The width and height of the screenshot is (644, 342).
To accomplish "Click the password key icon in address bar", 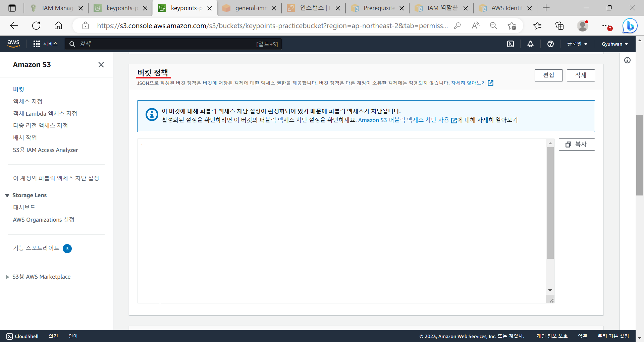I will pos(457,26).
